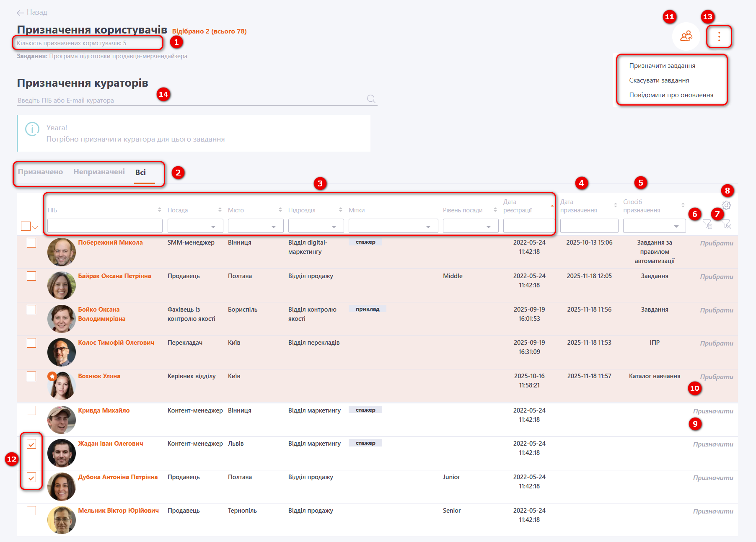The image size is (756, 542).
Task: Click the clear filters funnel icon
Action: 726,225
